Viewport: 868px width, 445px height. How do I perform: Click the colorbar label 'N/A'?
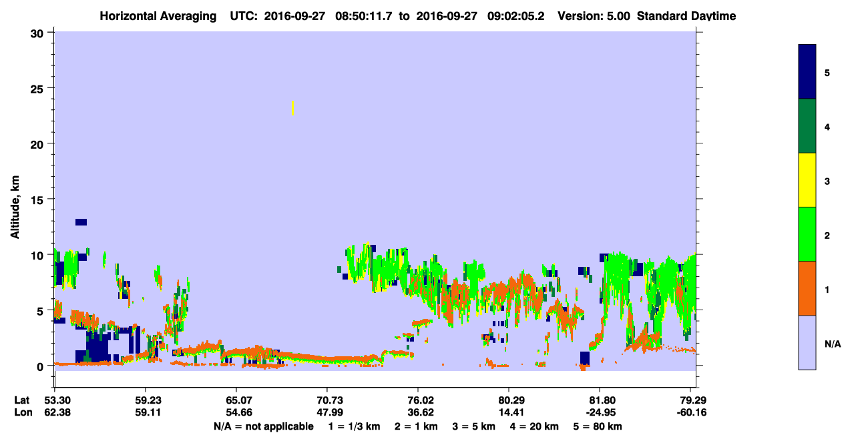[x=833, y=344]
